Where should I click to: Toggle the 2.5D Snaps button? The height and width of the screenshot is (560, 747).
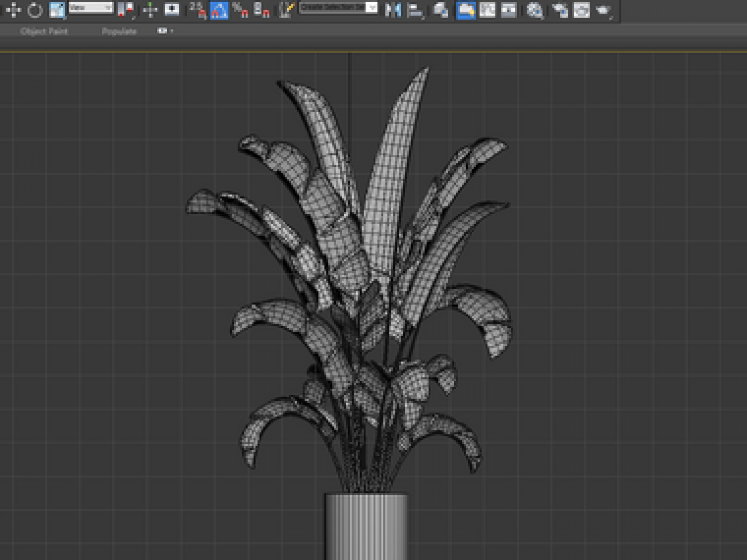(198, 9)
